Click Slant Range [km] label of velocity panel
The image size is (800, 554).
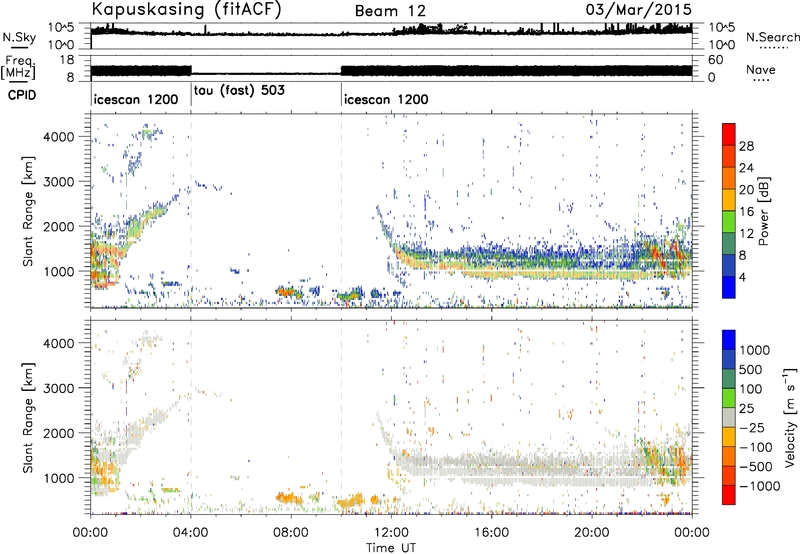[x=28, y=417]
